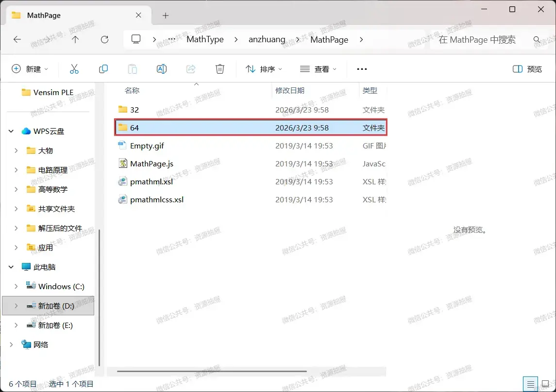Click the Share icon in toolbar
This screenshot has height=392, width=556.
click(191, 69)
